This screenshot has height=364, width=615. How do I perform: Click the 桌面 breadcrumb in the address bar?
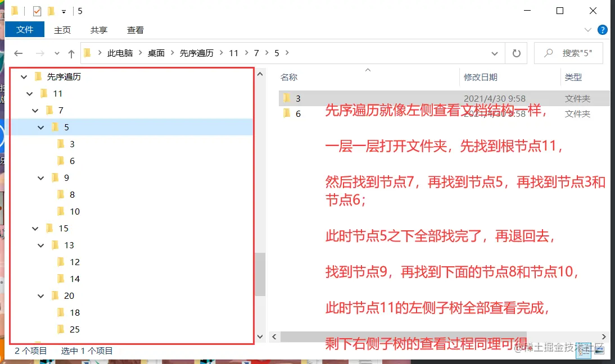point(157,52)
